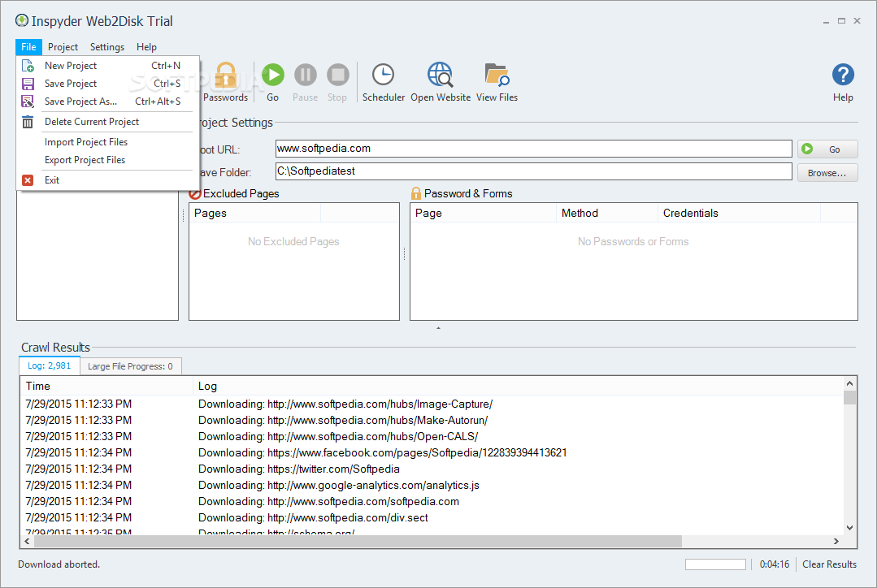Select Import Project Files

tap(107, 142)
